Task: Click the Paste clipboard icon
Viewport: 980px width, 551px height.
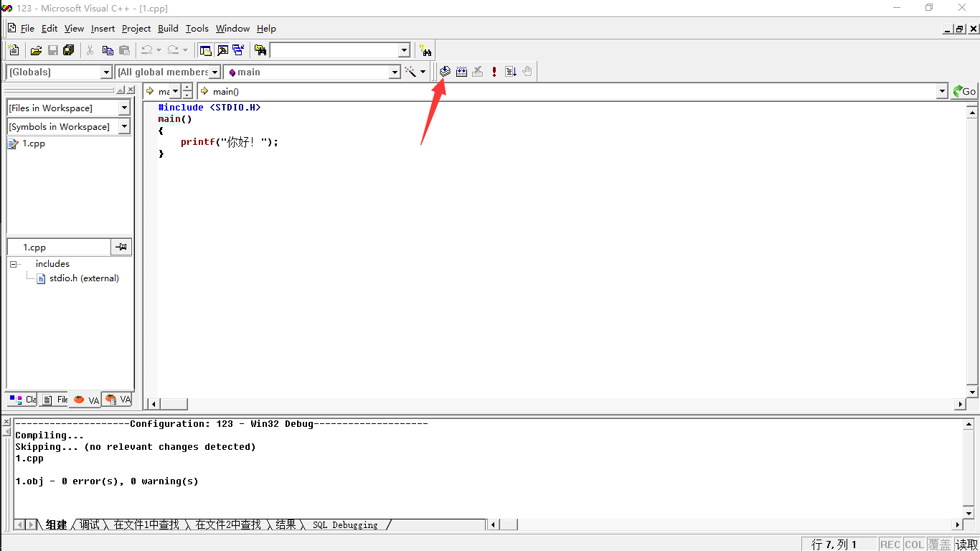Action: pos(124,50)
